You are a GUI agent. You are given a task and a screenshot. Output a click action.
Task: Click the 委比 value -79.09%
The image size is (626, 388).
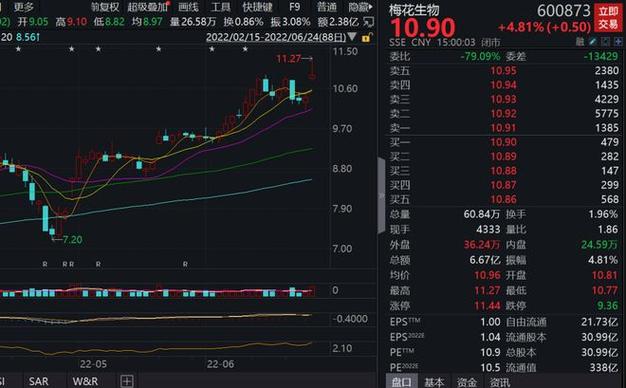pos(480,56)
